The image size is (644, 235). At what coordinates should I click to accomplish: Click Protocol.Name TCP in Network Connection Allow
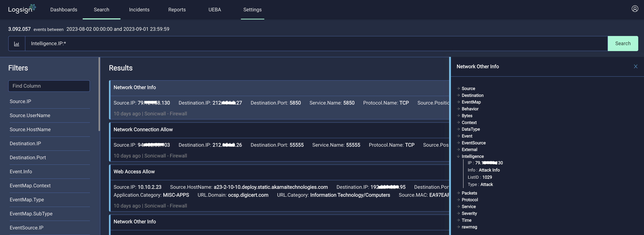[x=410, y=145]
